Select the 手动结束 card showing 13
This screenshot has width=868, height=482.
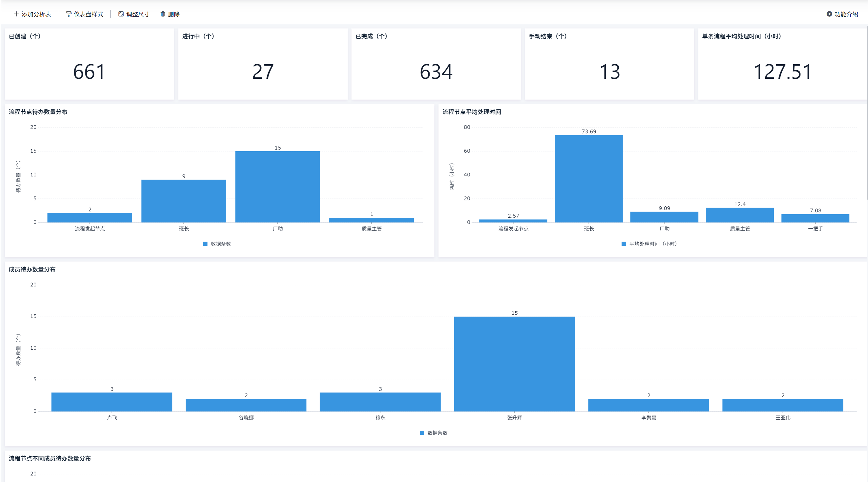(x=610, y=64)
